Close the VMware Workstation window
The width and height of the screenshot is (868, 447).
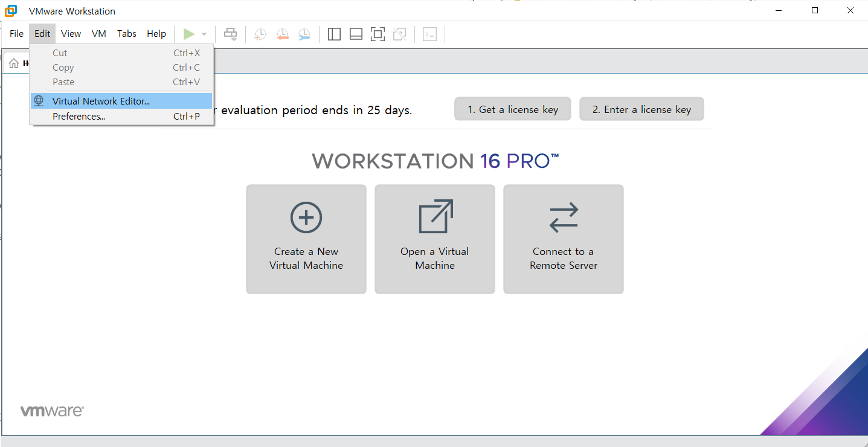pyautogui.click(x=850, y=10)
